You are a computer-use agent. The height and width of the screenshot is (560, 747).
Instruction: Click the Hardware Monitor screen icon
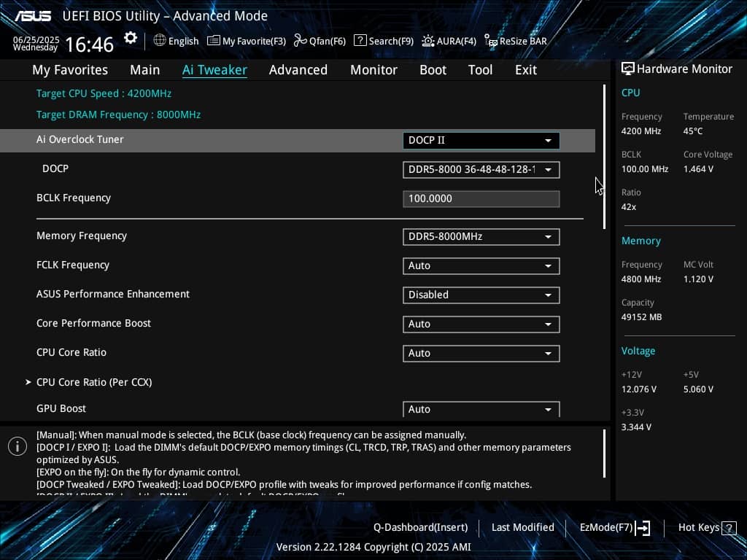click(x=627, y=69)
